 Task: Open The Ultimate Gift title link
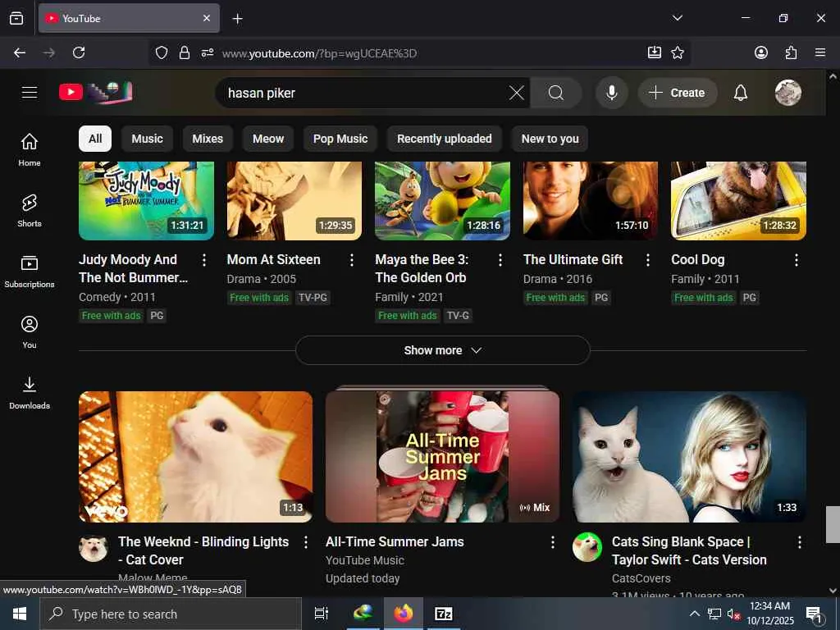(x=573, y=259)
